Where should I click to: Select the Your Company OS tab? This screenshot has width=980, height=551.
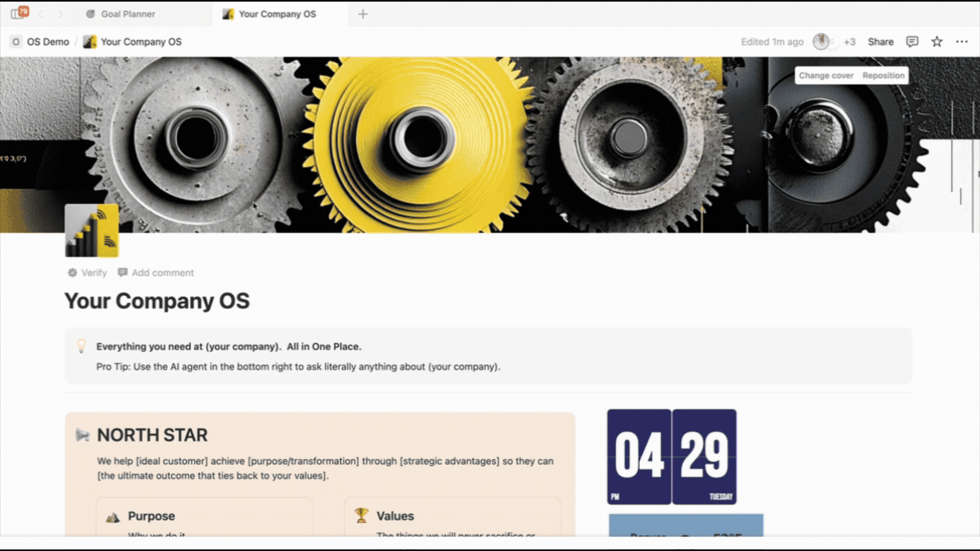click(x=277, y=14)
